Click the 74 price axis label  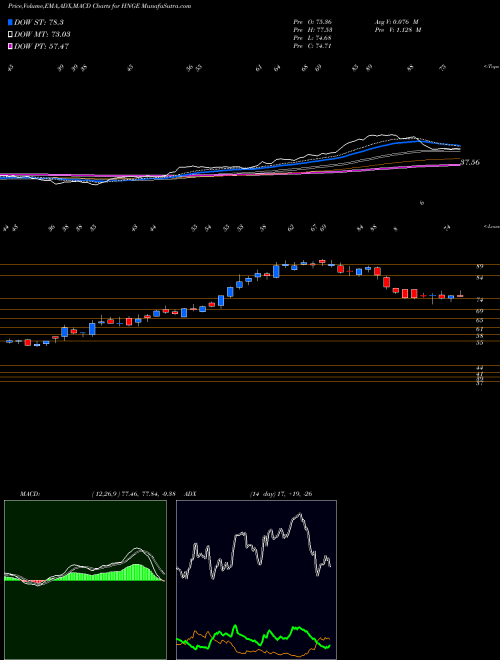[x=479, y=300]
